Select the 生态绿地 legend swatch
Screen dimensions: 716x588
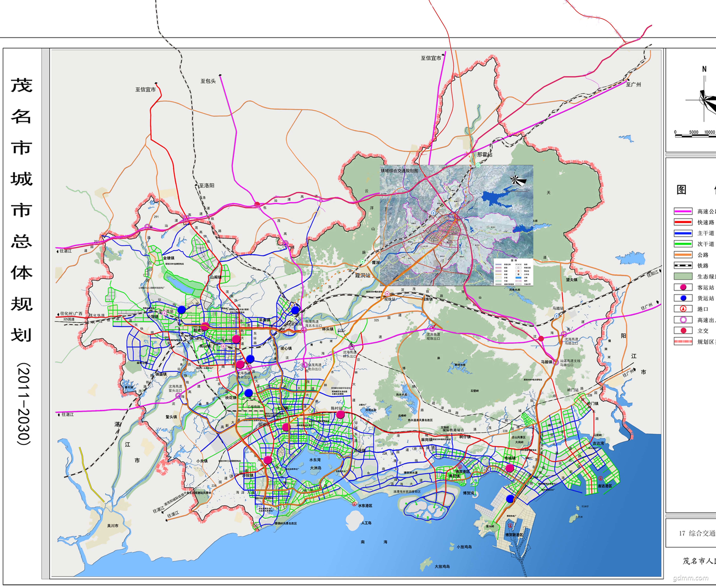(x=683, y=276)
